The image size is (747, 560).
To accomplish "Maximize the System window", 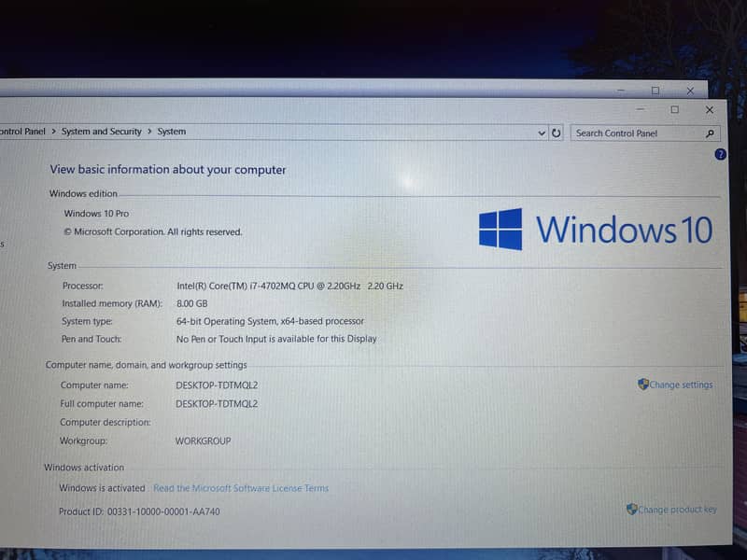I will [674, 109].
